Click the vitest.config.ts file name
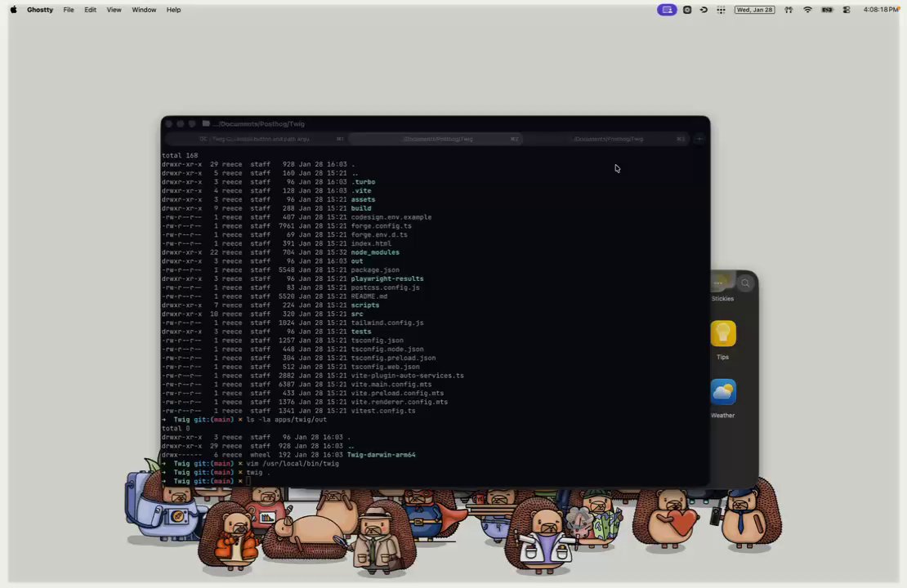 (383, 411)
